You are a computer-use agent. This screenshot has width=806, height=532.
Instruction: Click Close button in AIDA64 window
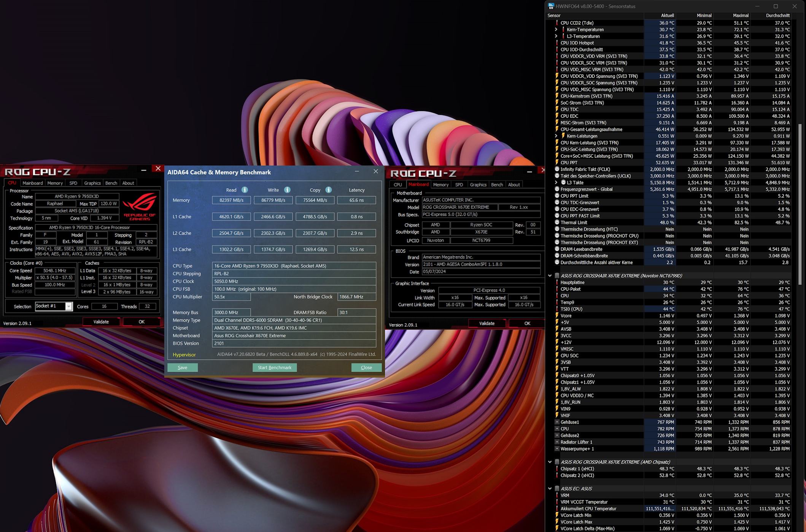(366, 368)
